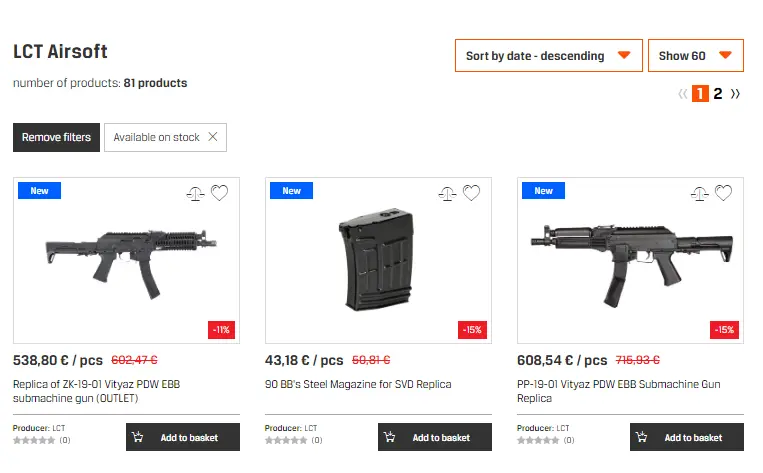The width and height of the screenshot is (763, 473).
Task: Go to page 2 of results
Action: pos(718,94)
